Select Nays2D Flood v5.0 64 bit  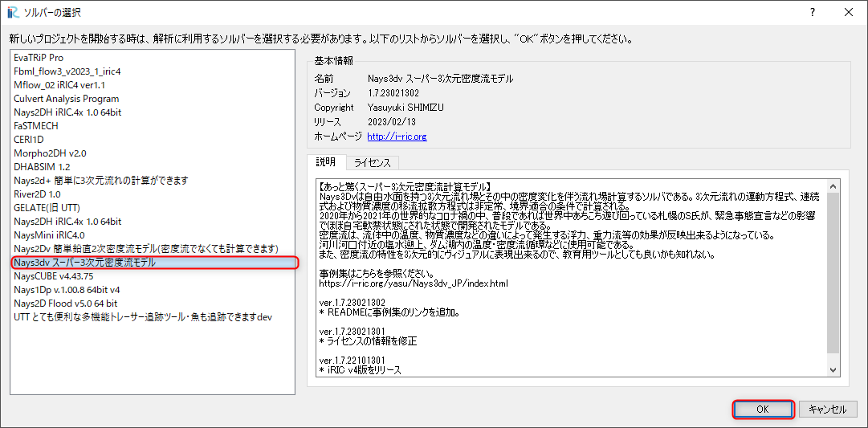pos(153,304)
